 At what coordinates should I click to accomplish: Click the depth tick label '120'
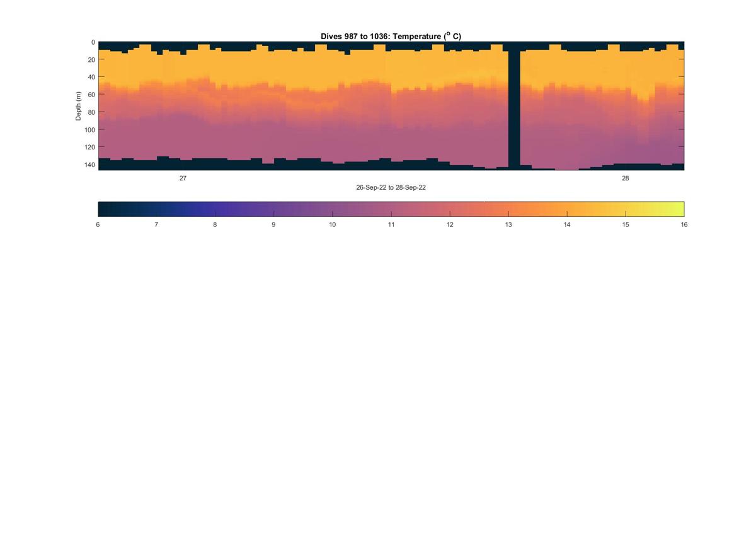point(89,147)
